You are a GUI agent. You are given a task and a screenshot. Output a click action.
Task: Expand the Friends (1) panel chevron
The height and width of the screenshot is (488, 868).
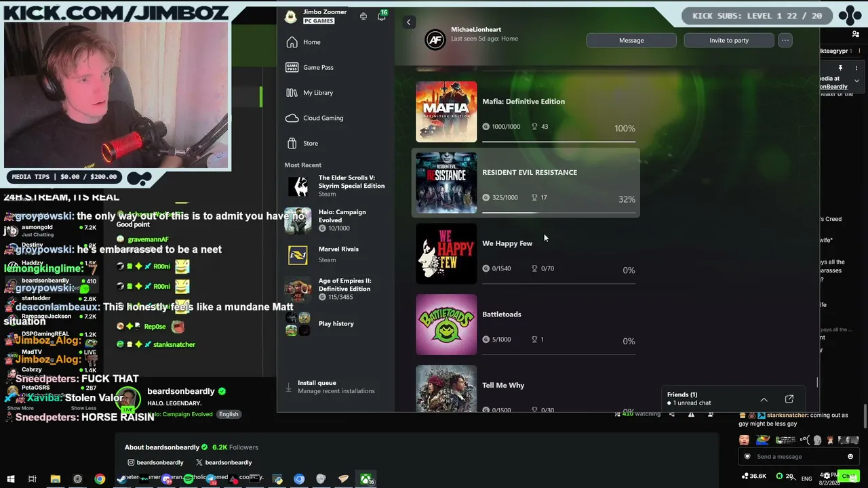(x=764, y=399)
